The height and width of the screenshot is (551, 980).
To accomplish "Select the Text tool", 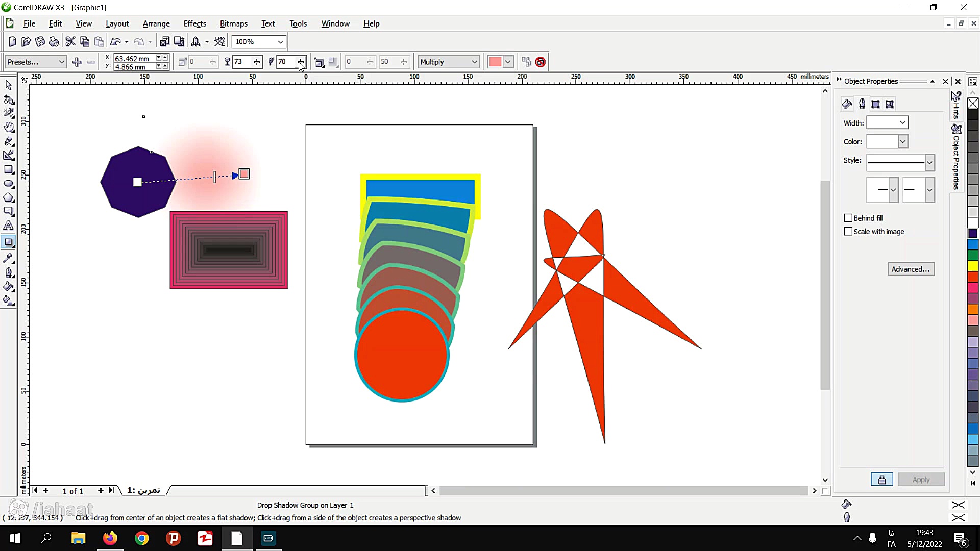I will (x=9, y=225).
